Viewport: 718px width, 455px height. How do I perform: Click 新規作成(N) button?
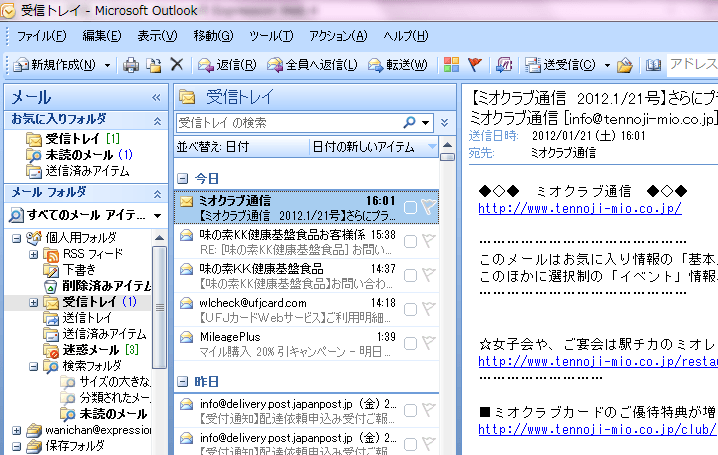coord(55,65)
